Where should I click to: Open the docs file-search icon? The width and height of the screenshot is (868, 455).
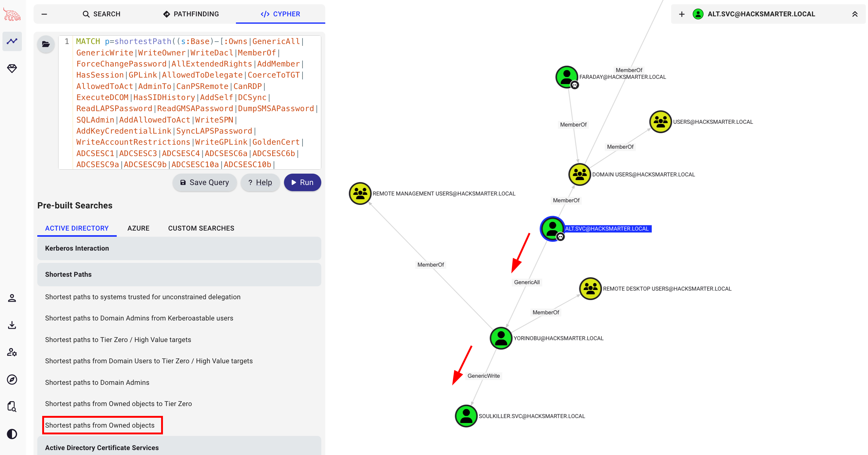12,406
